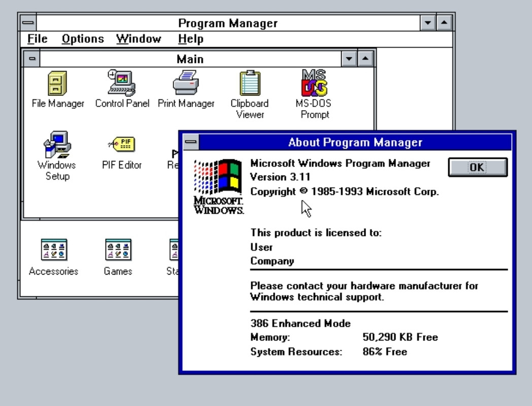Open the Window menu
Image resolution: width=532 pixels, height=406 pixels.
click(x=139, y=39)
